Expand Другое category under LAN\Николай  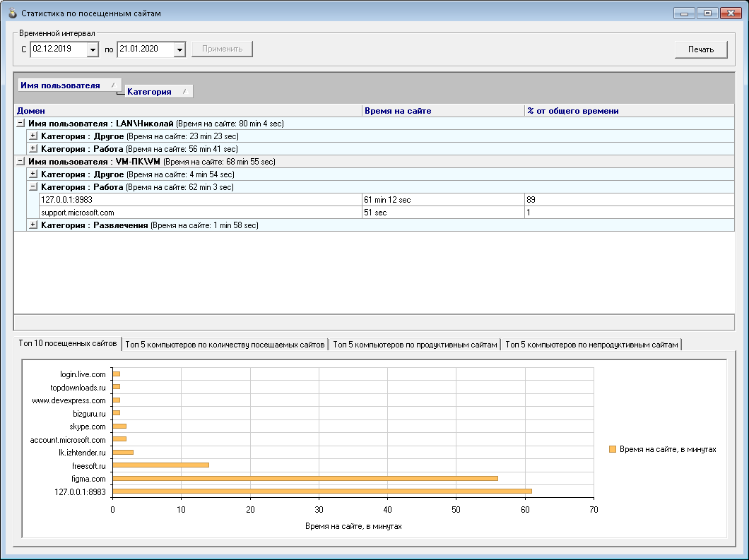33,136
